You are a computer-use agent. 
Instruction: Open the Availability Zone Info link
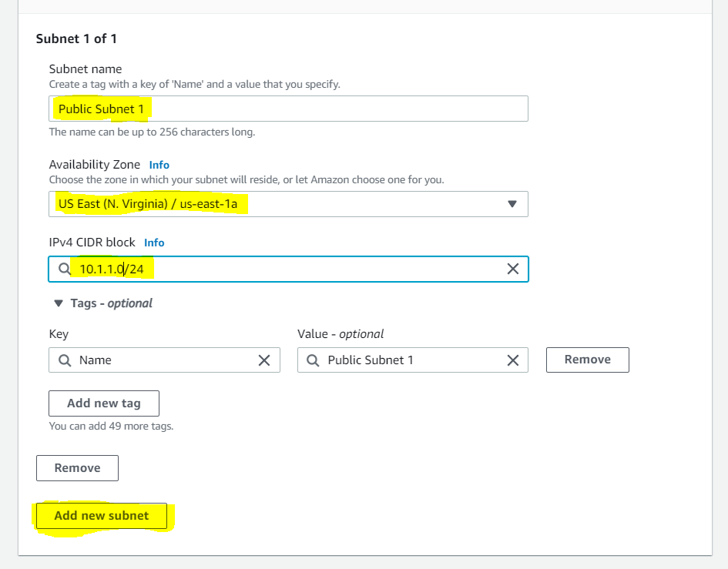coord(159,164)
